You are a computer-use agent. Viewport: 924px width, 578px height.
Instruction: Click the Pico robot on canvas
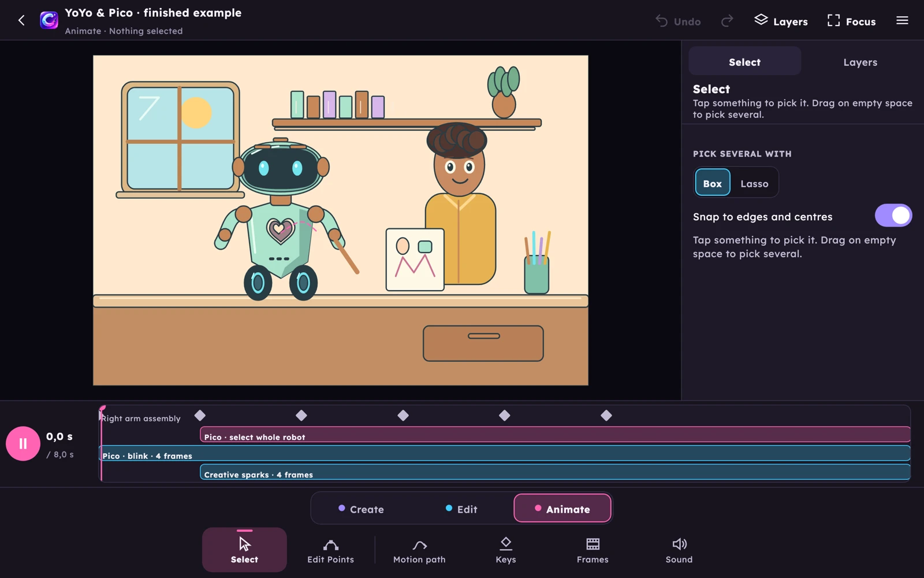[x=281, y=220]
